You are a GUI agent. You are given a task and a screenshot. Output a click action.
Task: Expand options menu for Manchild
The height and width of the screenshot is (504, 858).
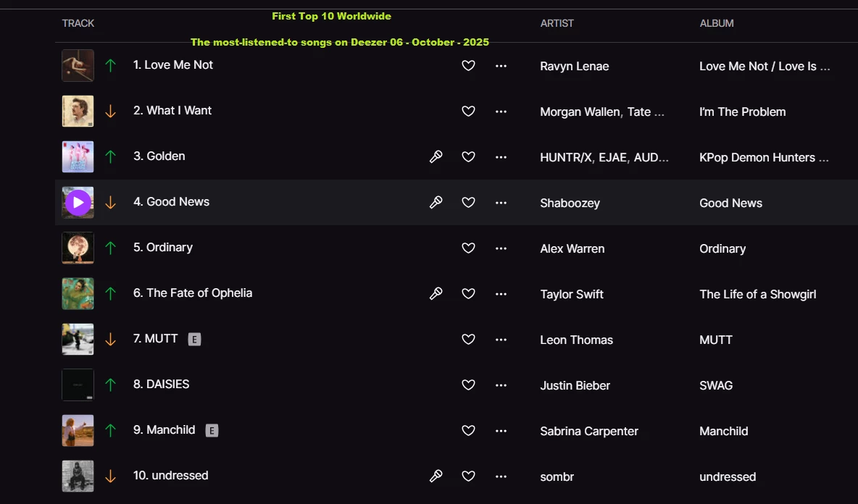501,431
